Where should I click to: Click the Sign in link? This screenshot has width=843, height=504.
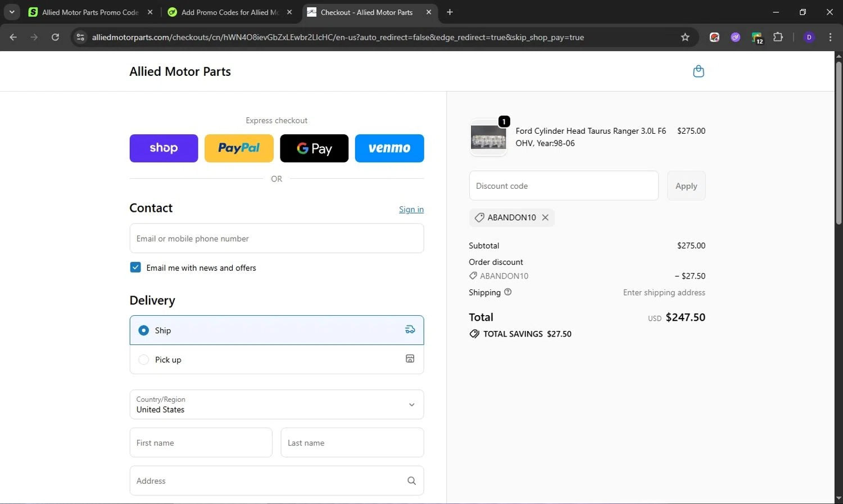coord(411,210)
